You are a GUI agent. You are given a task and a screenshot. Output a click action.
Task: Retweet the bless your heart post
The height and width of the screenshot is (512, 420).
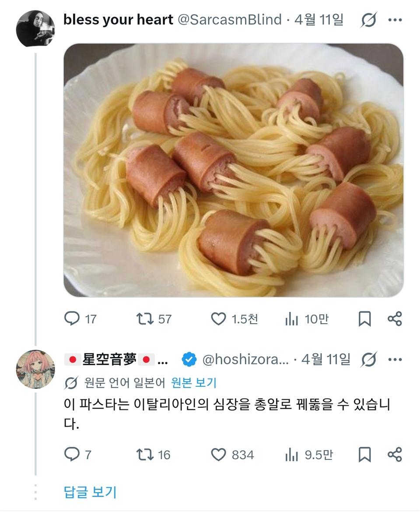point(145,319)
